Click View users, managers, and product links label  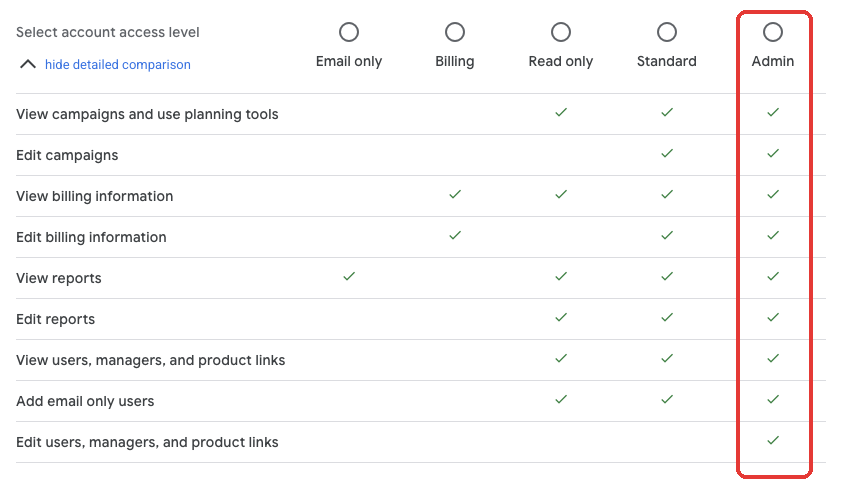point(151,360)
